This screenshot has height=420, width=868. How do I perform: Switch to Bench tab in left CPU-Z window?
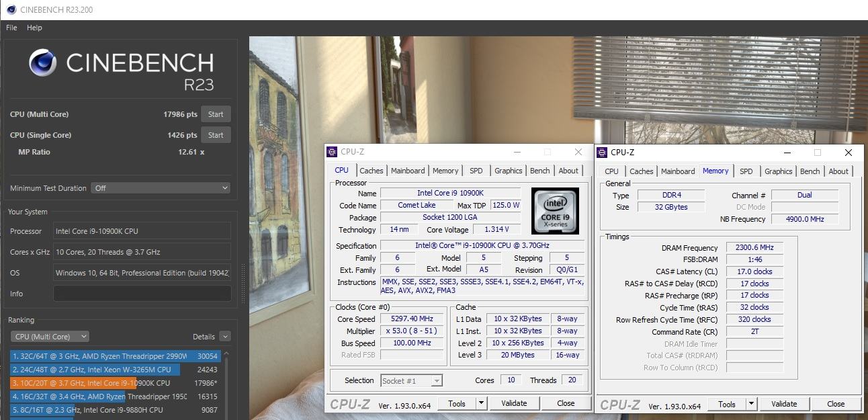coord(540,171)
